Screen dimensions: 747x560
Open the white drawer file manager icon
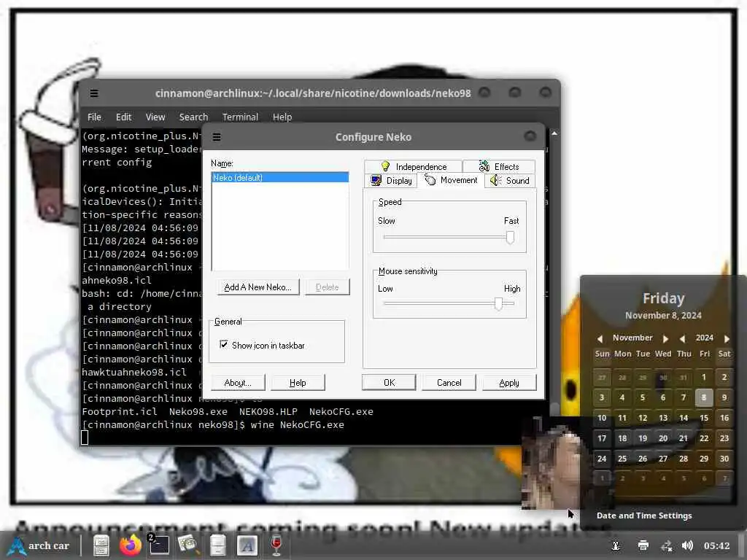(x=217, y=545)
